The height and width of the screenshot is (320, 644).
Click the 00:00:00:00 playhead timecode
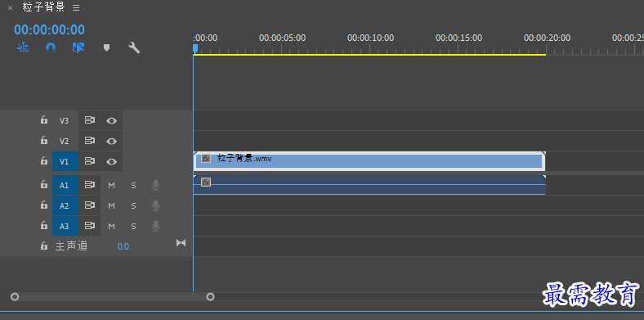[49, 29]
